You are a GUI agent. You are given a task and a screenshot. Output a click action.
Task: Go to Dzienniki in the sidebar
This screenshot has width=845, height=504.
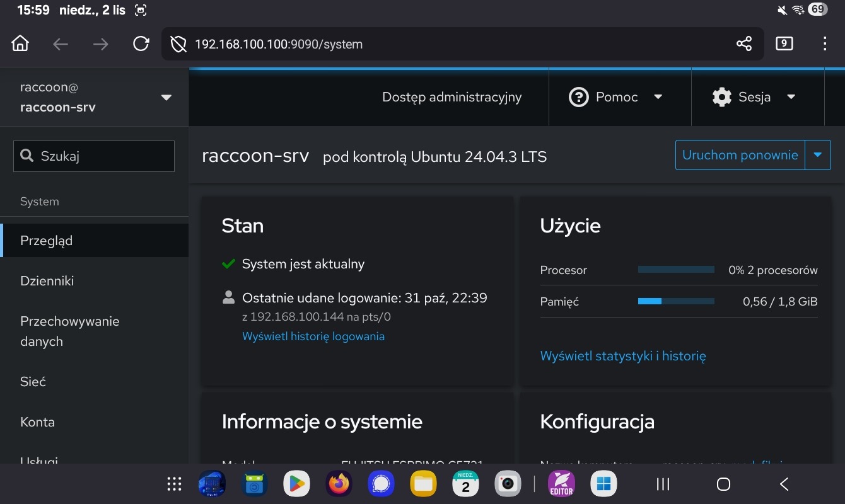coord(47,281)
